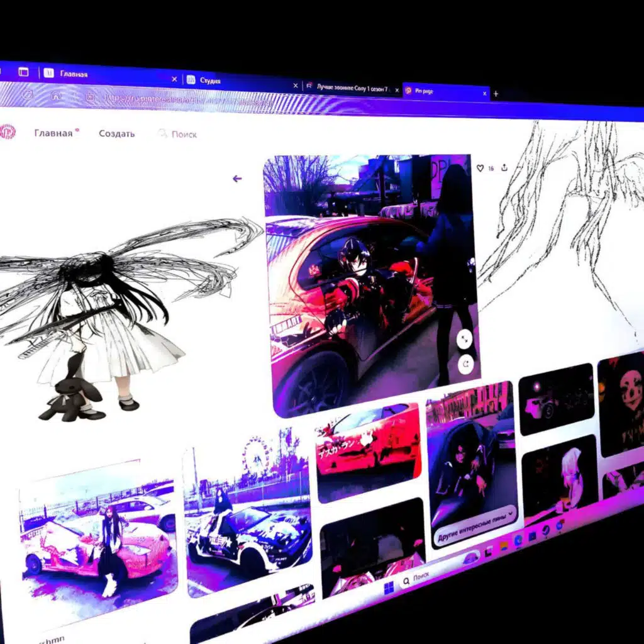
Task: Close the first Главная browser tab
Action: pyautogui.click(x=174, y=79)
